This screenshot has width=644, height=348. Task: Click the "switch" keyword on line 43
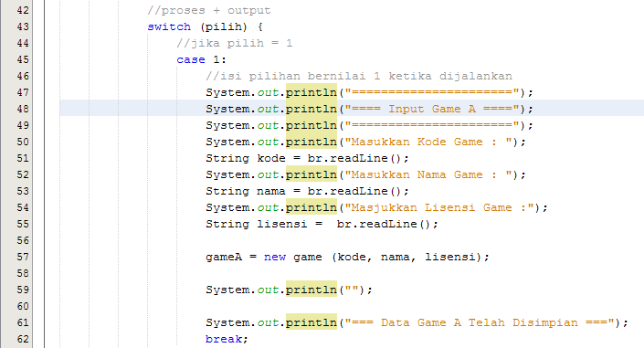tap(169, 26)
